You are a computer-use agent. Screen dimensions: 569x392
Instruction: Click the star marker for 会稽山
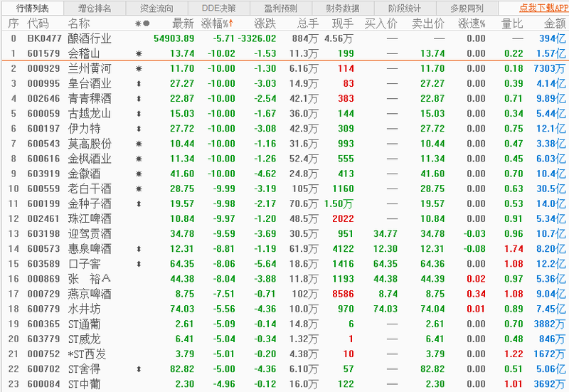pos(139,54)
